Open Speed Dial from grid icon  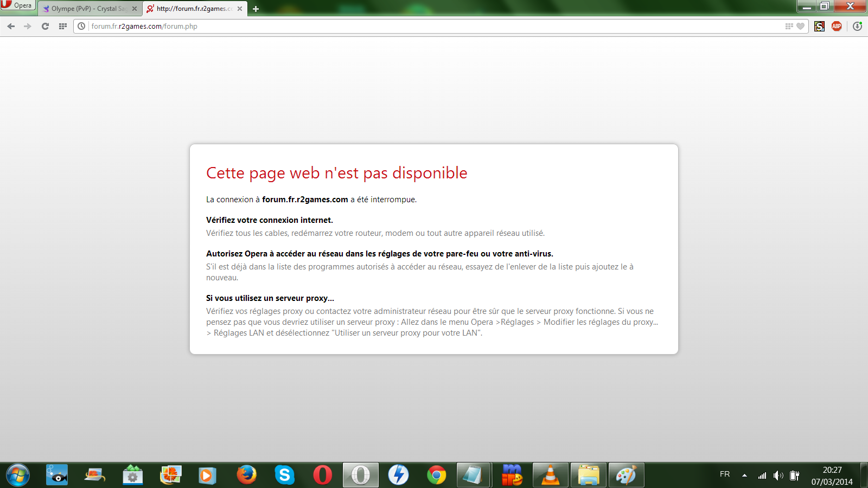pyautogui.click(x=63, y=26)
